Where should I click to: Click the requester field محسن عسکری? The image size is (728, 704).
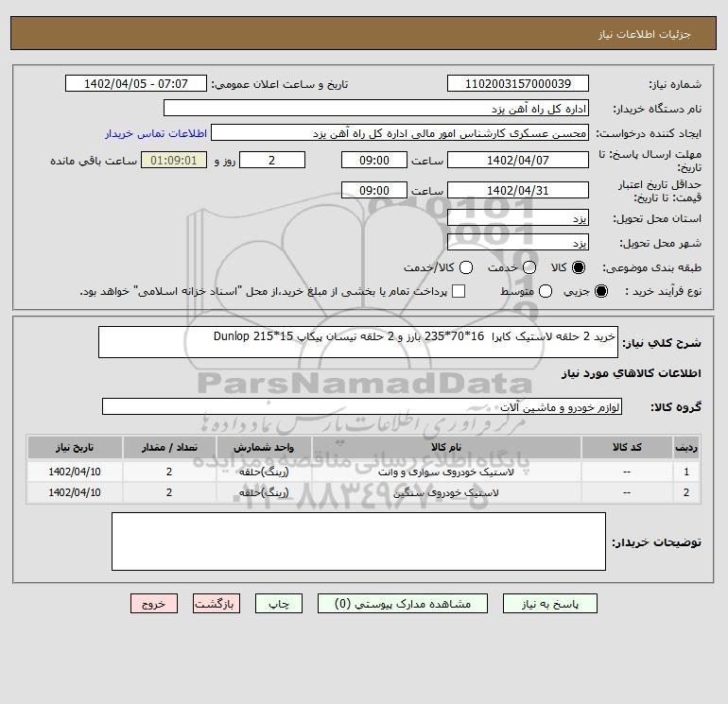coord(400,133)
